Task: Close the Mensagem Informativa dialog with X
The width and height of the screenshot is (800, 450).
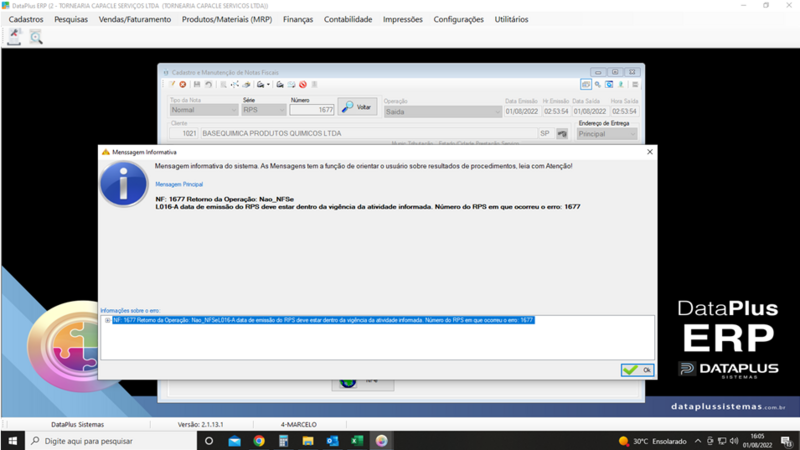Action: pyautogui.click(x=649, y=152)
